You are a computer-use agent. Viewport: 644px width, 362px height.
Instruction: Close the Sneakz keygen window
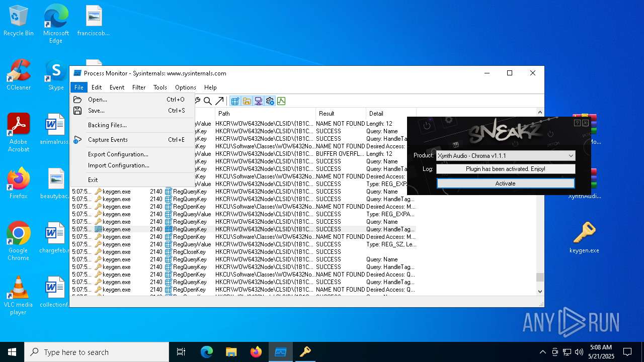coord(585,123)
